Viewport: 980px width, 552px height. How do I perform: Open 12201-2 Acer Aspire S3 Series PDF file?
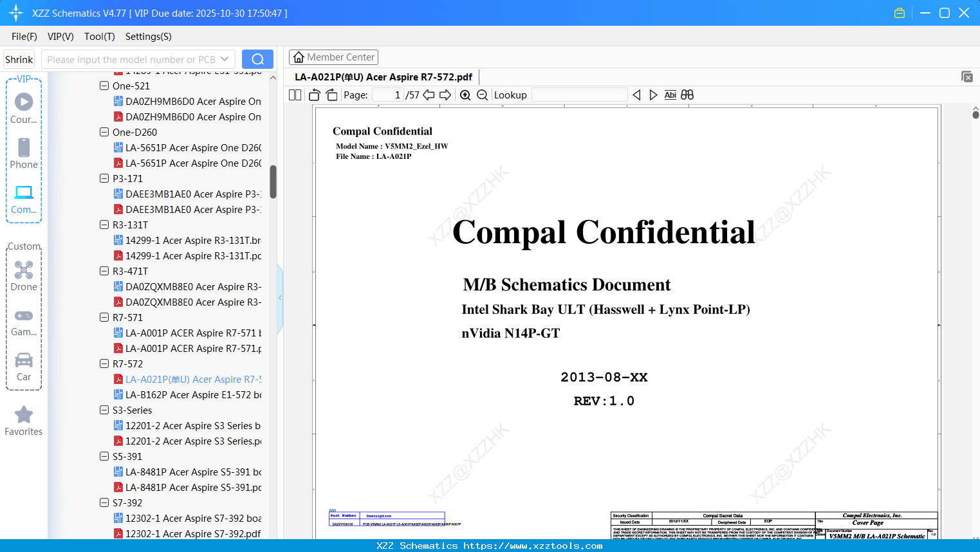point(187,441)
